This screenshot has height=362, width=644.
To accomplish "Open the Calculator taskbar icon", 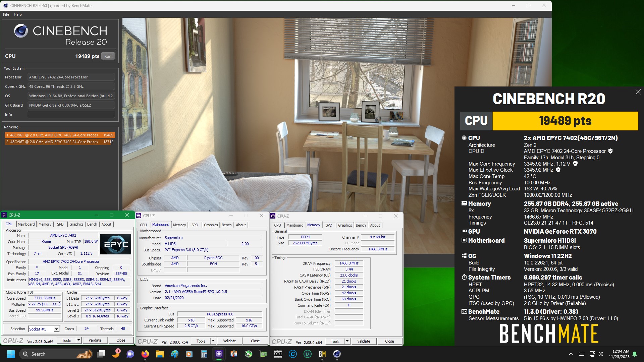I will pyautogui.click(x=204, y=354).
